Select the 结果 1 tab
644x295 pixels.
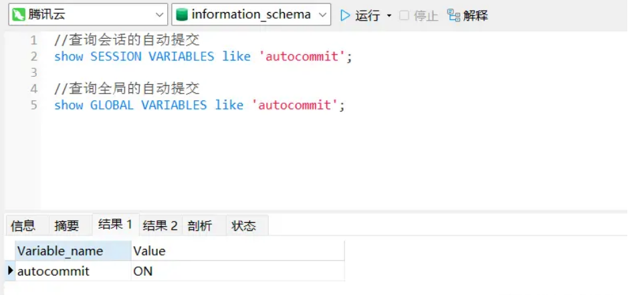[x=116, y=224]
